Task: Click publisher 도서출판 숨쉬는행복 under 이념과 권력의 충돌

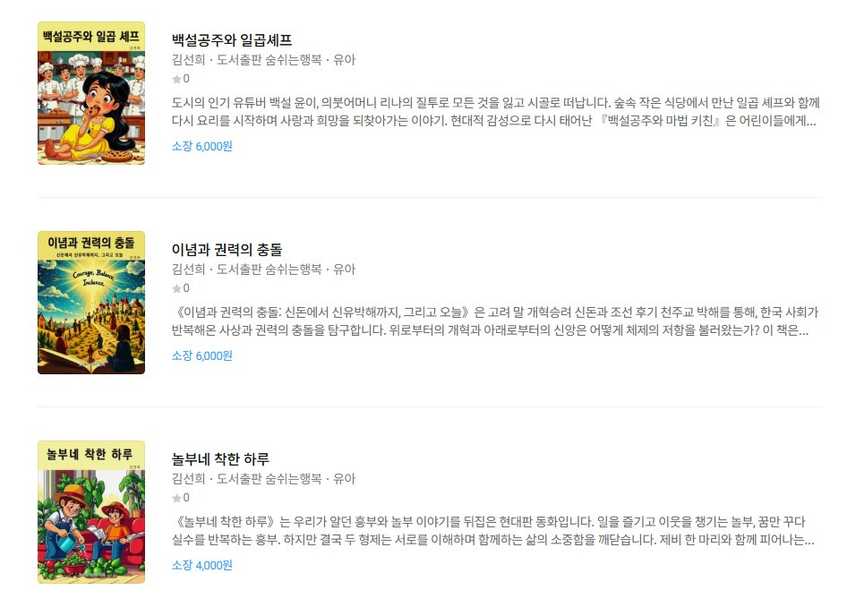Action: coord(269,269)
